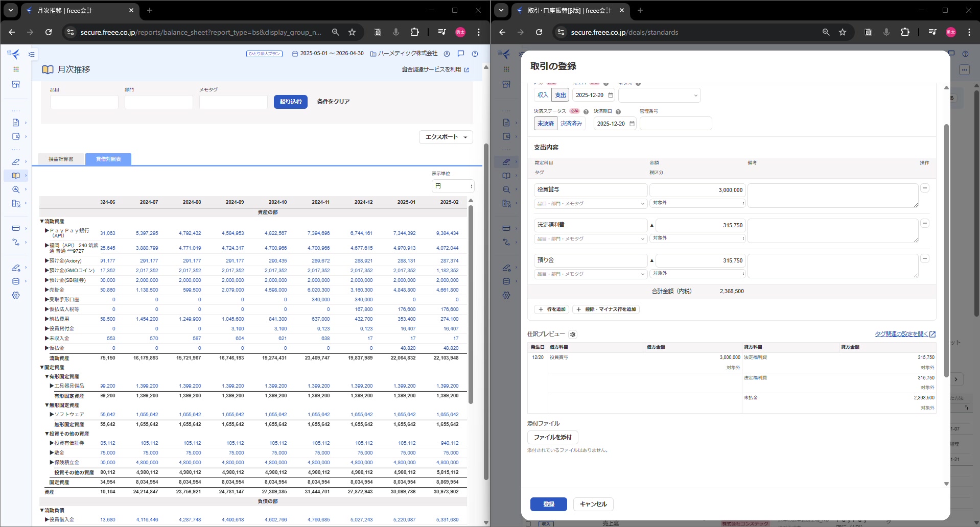Expand the left sidebar navigation menu
The width and height of the screenshot is (980, 527).
pyautogui.click(x=32, y=54)
